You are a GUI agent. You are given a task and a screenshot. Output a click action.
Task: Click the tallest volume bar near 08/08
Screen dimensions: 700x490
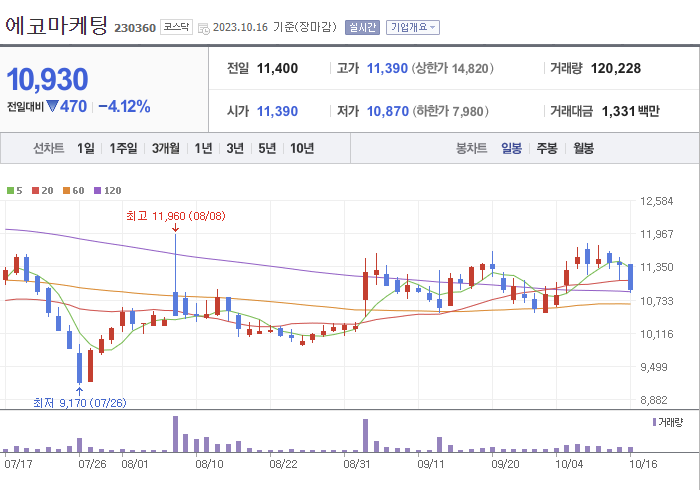click(175, 434)
